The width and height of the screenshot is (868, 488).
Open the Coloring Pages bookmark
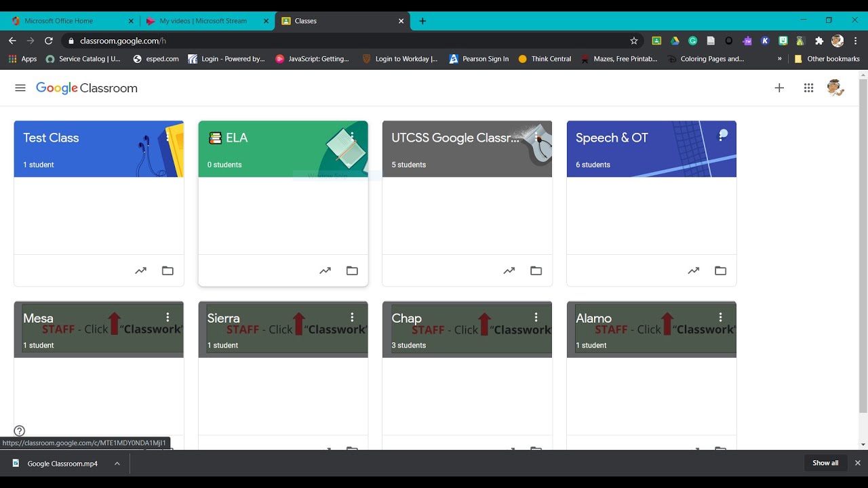[705, 59]
